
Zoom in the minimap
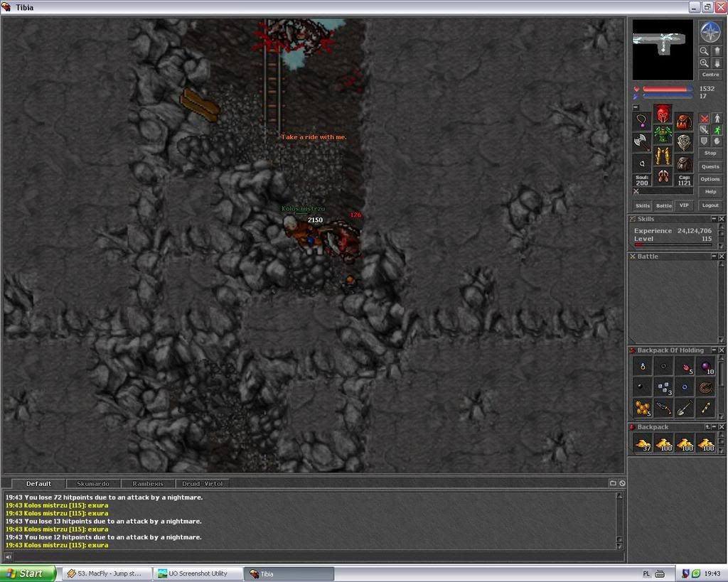[705, 63]
